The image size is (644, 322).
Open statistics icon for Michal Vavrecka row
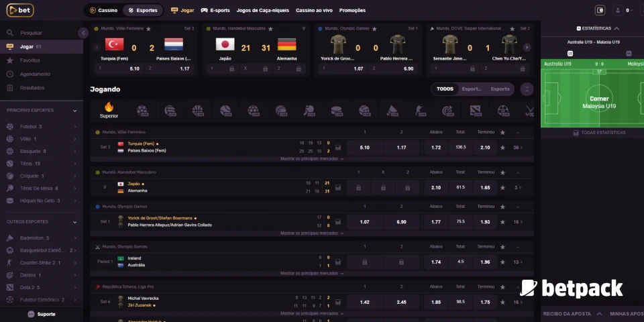coord(338,302)
